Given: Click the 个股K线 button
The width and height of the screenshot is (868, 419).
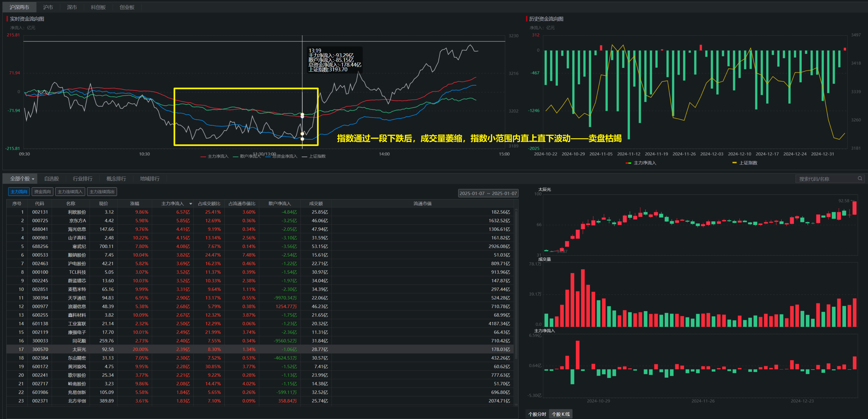Looking at the screenshot, I should tap(560, 414).
